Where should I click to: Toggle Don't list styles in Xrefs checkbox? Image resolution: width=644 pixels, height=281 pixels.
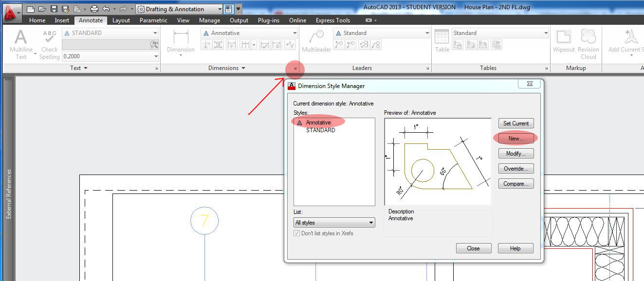point(297,233)
